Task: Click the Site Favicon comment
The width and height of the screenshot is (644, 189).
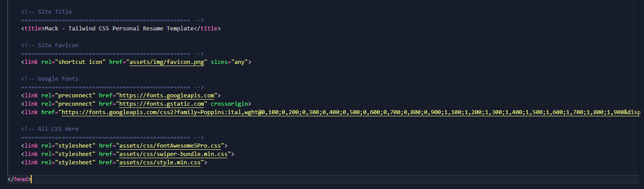Action: (50, 45)
